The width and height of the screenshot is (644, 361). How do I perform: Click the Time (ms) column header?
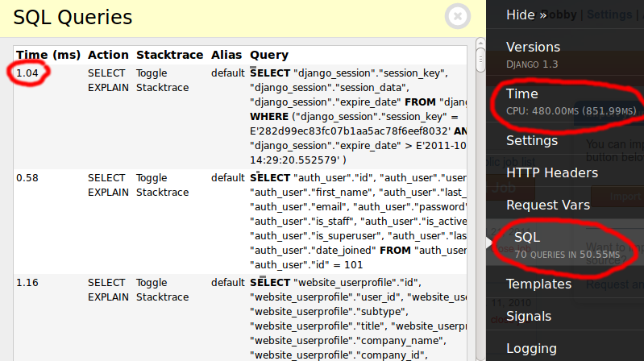[x=48, y=55]
